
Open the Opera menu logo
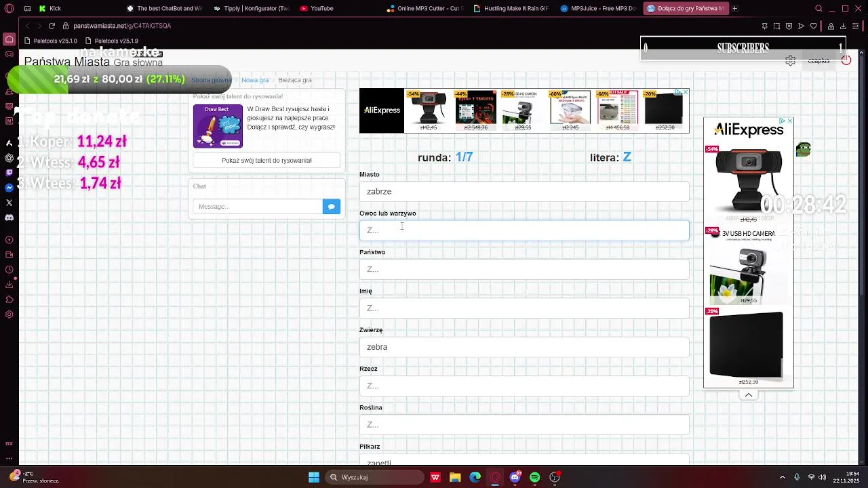tap(9, 8)
